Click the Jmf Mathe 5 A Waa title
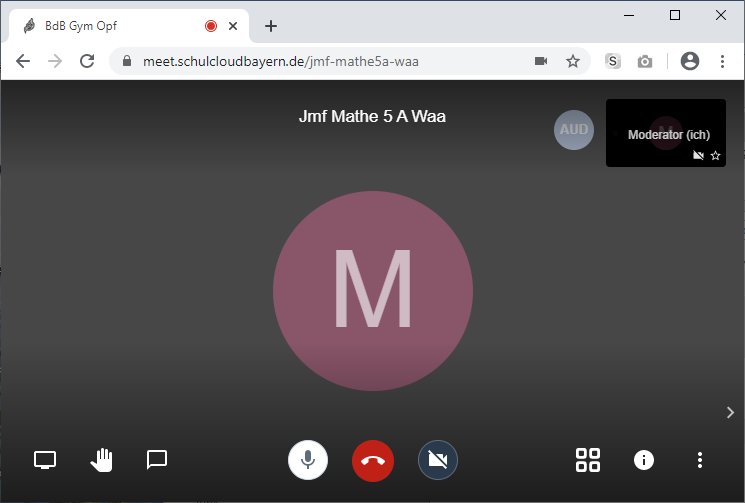Screen dimensions: 745x503 tap(372, 116)
